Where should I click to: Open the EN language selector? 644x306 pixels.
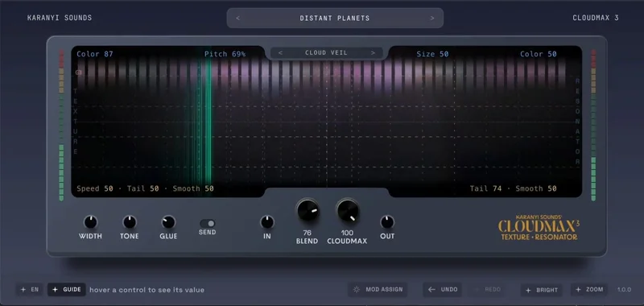point(30,290)
